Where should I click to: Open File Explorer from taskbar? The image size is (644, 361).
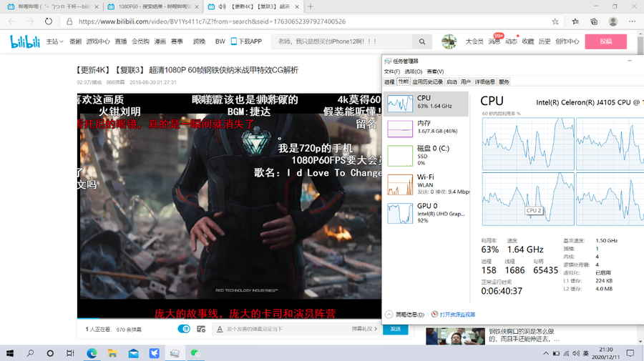(x=112, y=353)
